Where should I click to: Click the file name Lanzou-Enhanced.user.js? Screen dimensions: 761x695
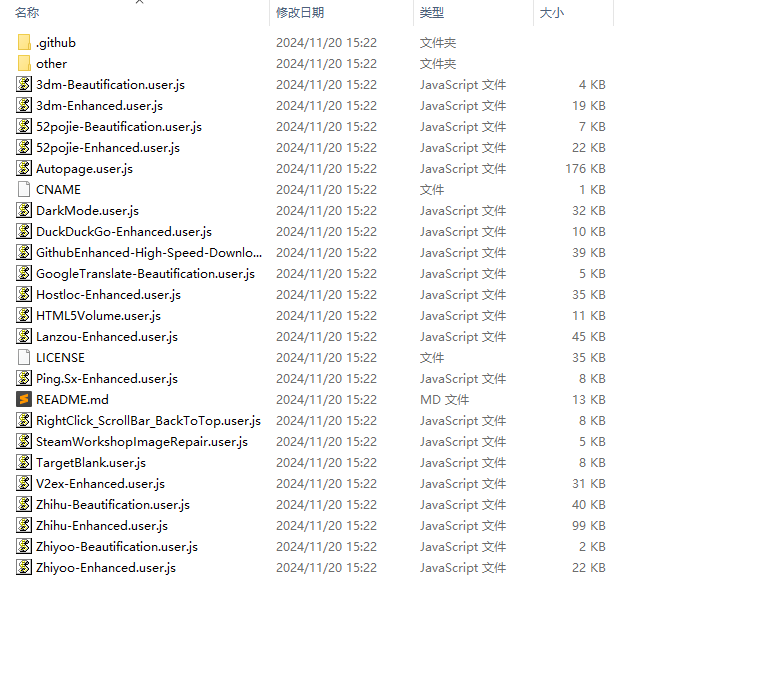(x=107, y=337)
